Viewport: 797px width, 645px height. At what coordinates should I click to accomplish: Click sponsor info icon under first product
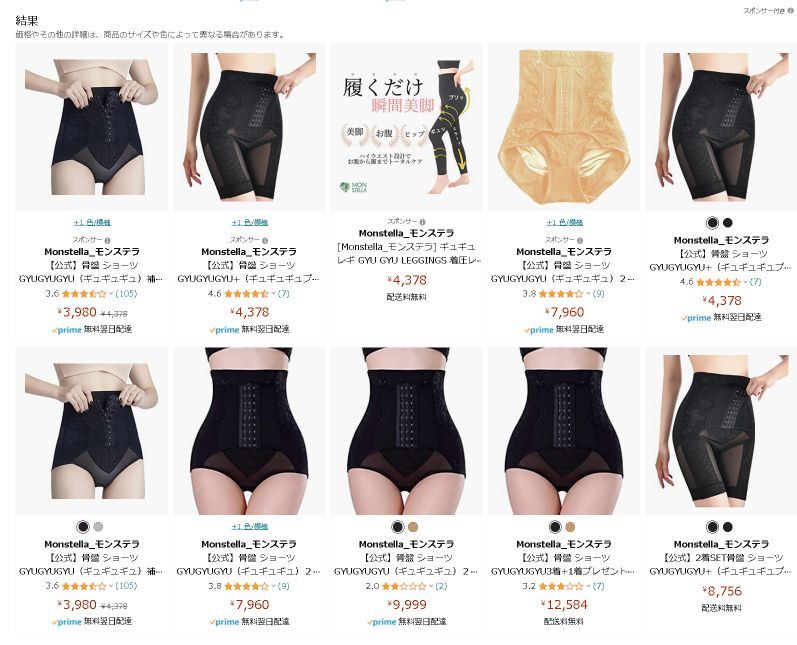(107, 240)
